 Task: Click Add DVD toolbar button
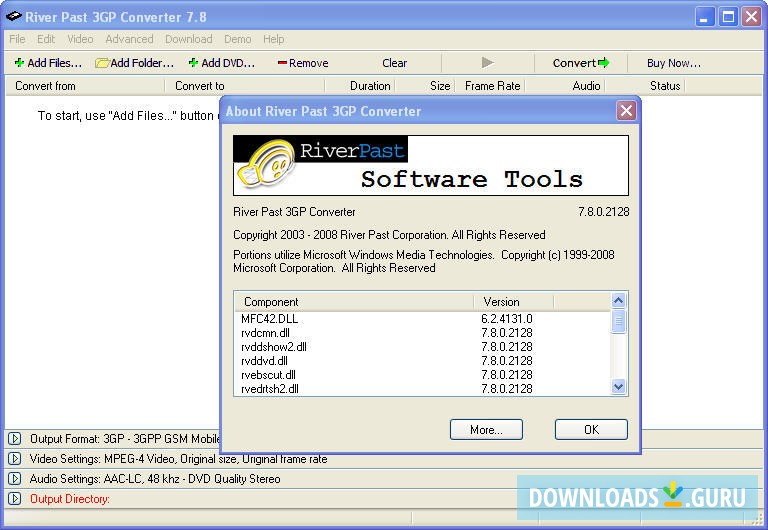(222, 63)
